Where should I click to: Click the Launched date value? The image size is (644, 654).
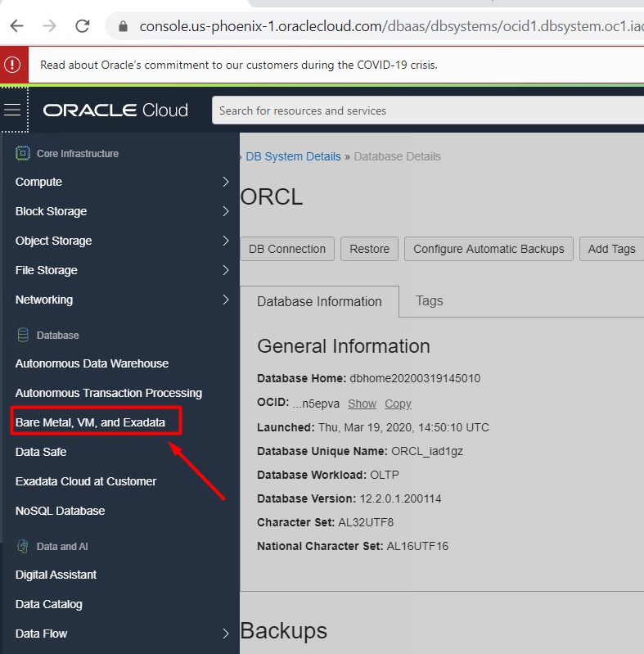click(403, 427)
